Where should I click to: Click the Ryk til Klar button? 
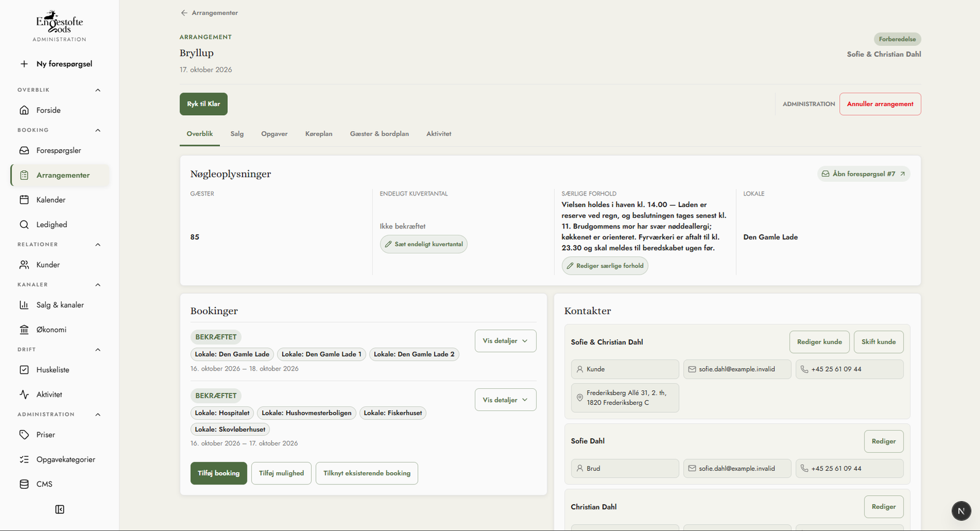coord(203,104)
